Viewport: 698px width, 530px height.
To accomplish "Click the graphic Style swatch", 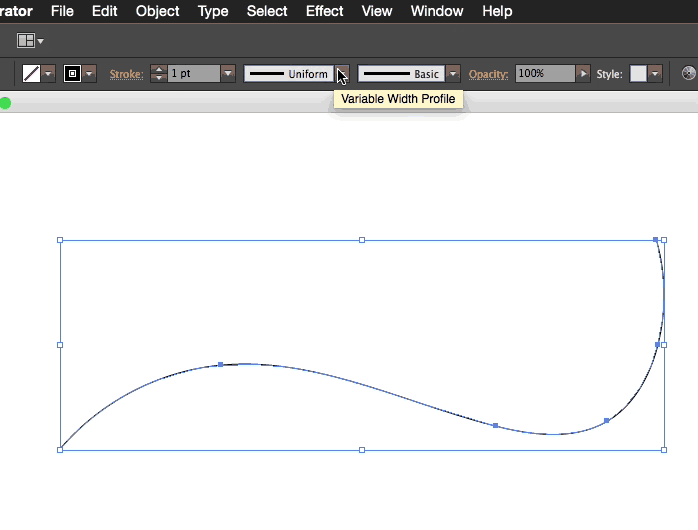I will 638,74.
